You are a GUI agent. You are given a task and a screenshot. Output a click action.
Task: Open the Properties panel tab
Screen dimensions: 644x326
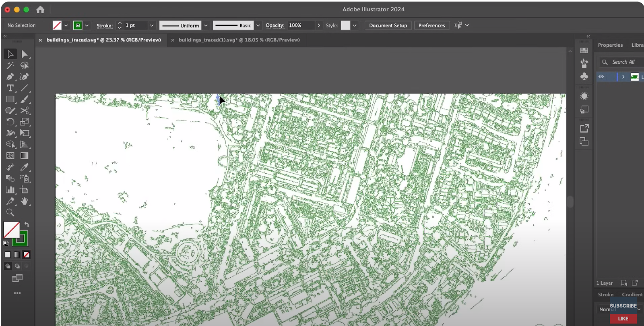pos(610,45)
